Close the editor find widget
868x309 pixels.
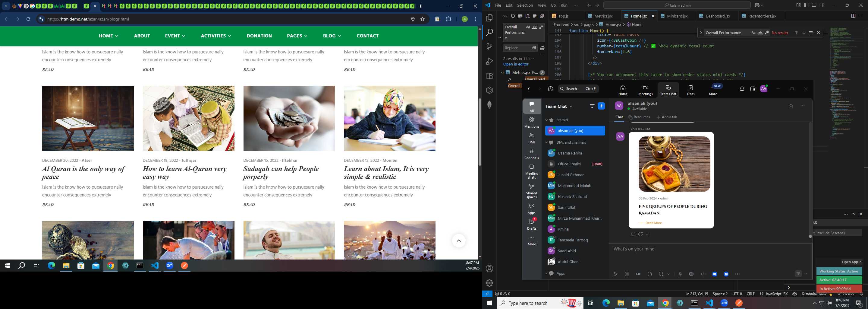tap(819, 33)
